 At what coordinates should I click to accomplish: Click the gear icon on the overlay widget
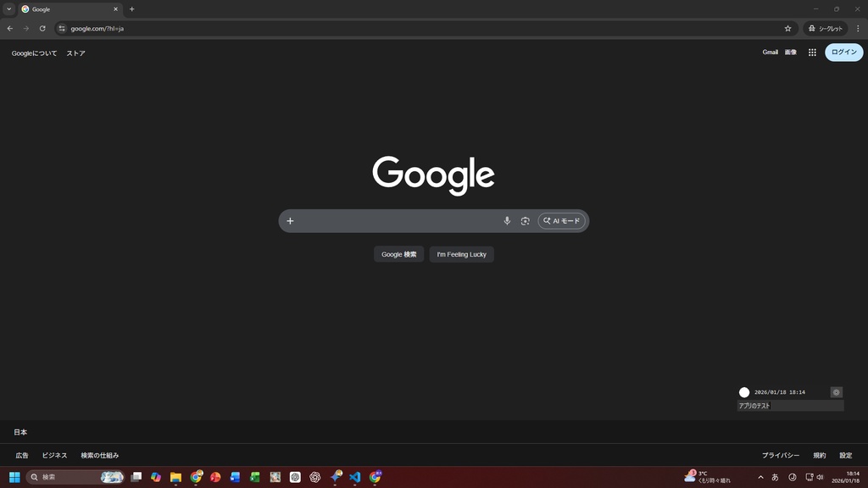[836, 392]
